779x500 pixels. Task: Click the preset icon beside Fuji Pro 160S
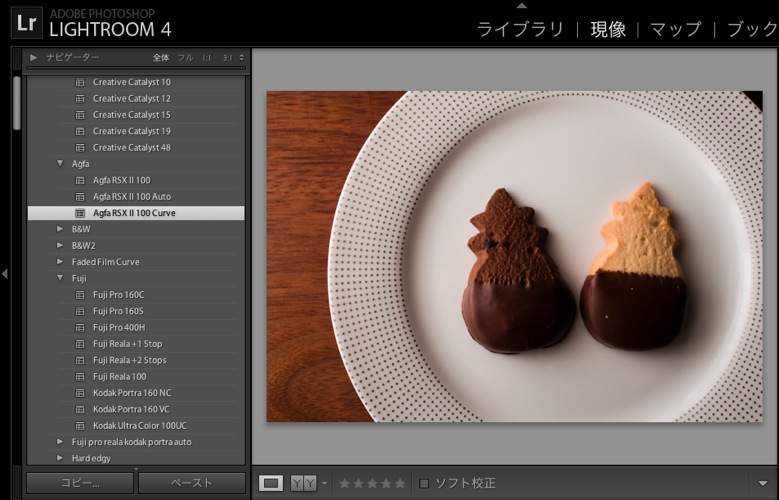point(79,312)
